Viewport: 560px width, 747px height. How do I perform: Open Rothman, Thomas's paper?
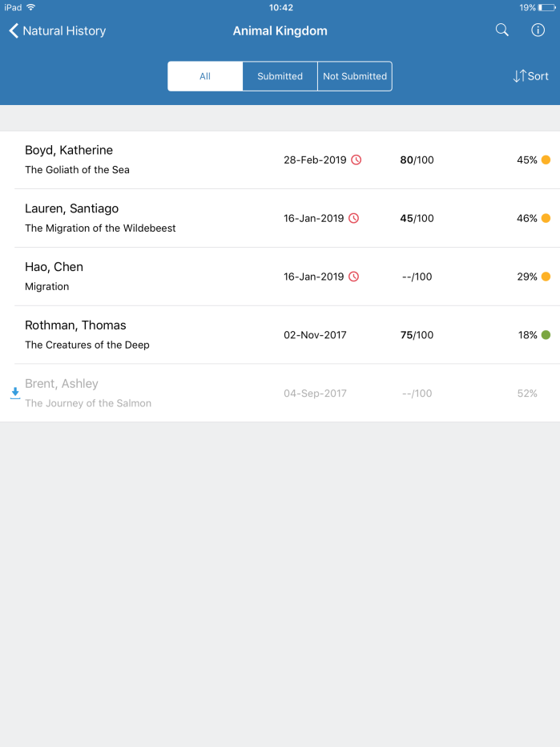[280, 335]
